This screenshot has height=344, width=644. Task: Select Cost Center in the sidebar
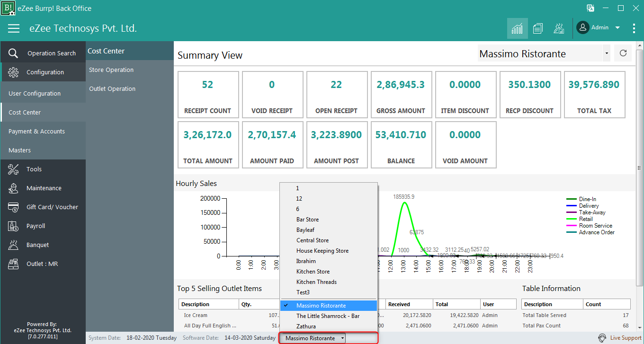click(x=43, y=112)
